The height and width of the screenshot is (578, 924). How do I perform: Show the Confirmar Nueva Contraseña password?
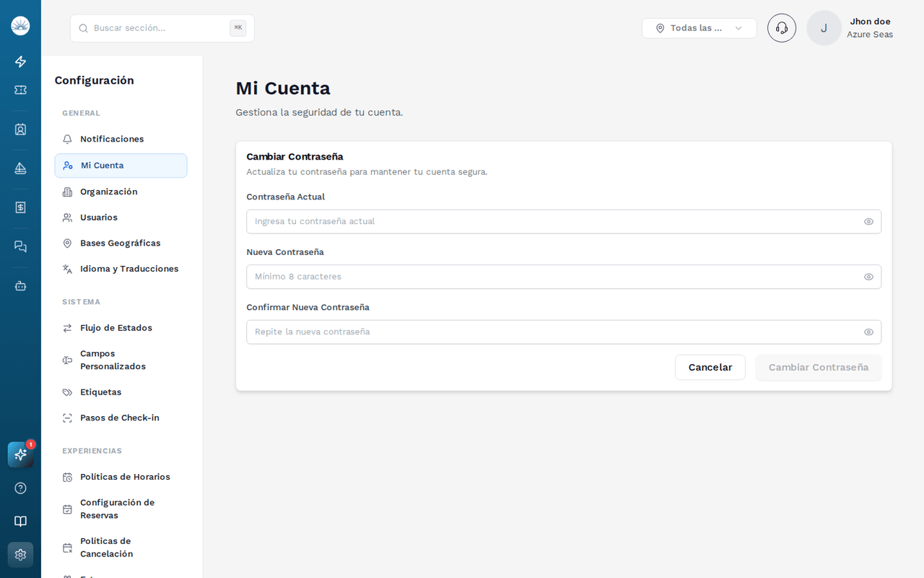[x=868, y=332]
